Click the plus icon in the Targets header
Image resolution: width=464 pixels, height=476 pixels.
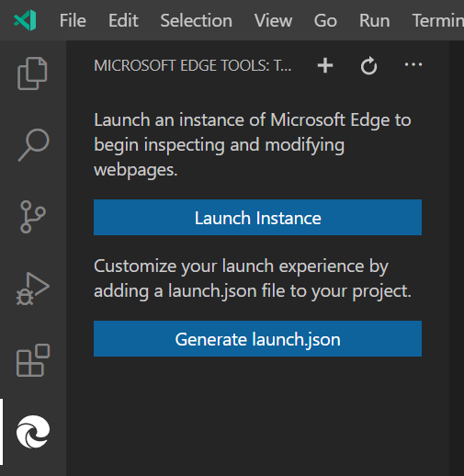point(325,65)
